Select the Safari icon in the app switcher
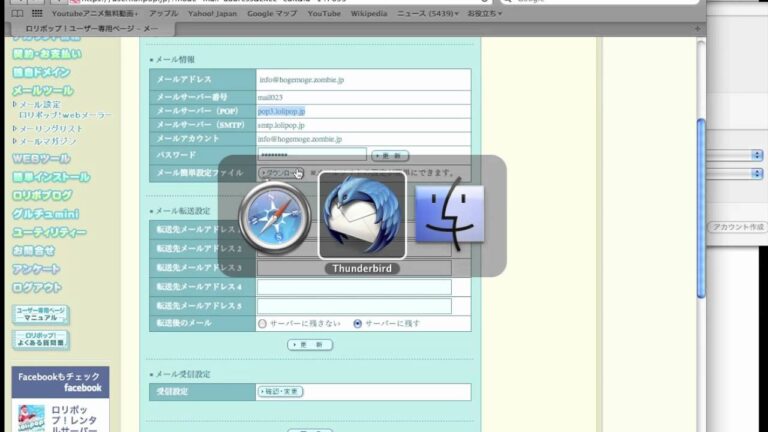This screenshot has height=432, width=768. point(275,218)
